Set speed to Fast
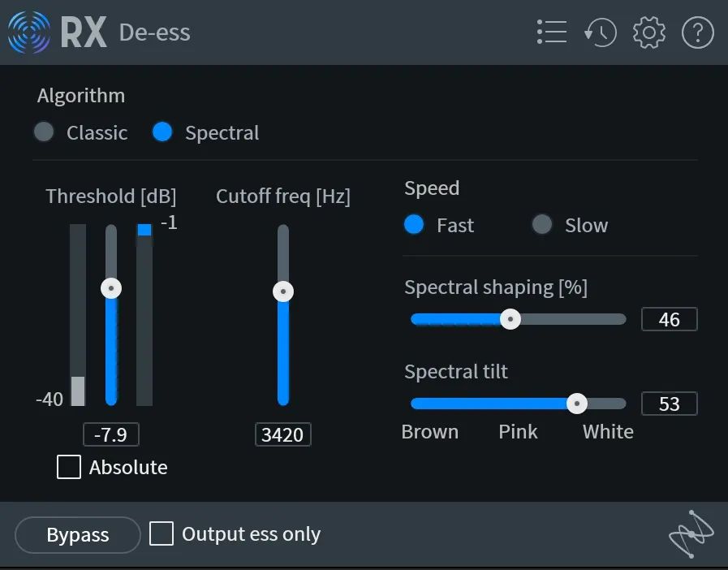The image size is (728, 570). [x=414, y=224]
